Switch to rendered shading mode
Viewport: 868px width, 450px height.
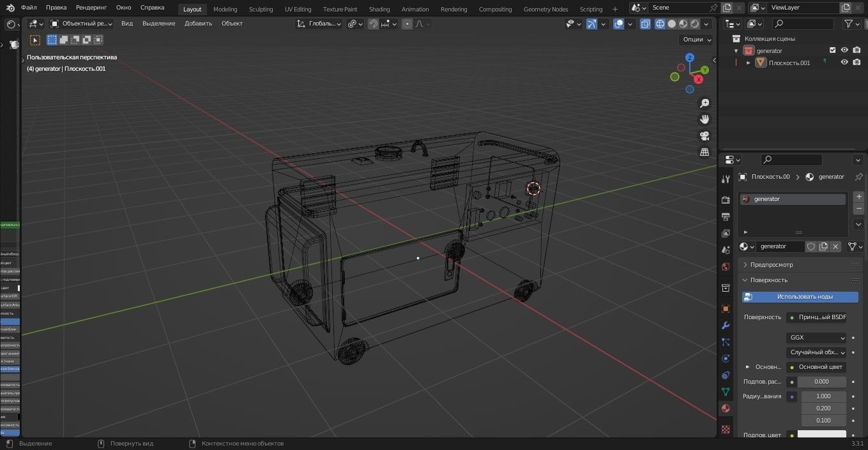(x=695, y=24)
